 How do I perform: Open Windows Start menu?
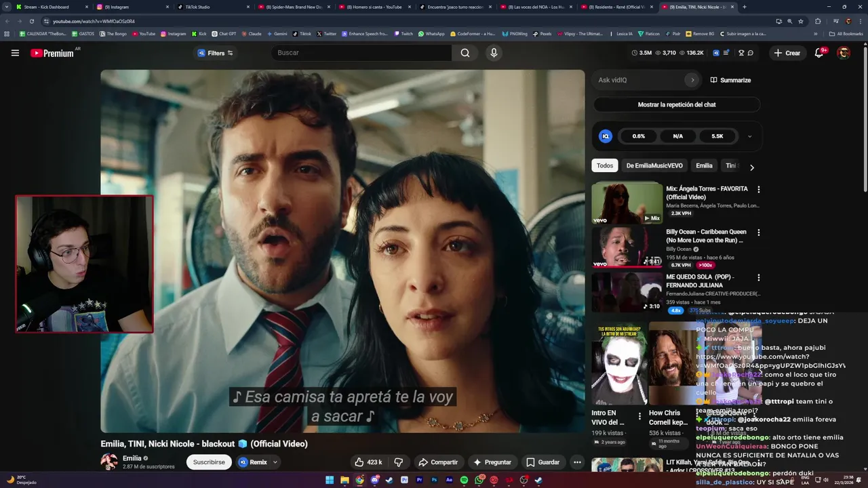[x=330, y=480]
